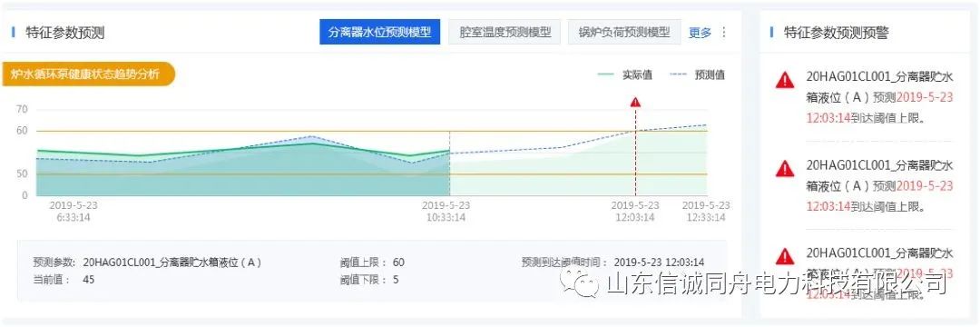Click the 10:33:14 dashed current-time marker

[x=449, y=163]
